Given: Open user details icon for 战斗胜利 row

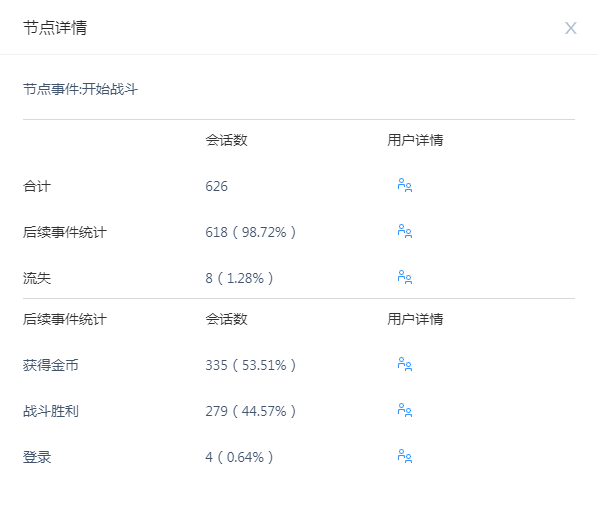Looking at the screenshot, I should pyautogui.click(x=405, y=410).
